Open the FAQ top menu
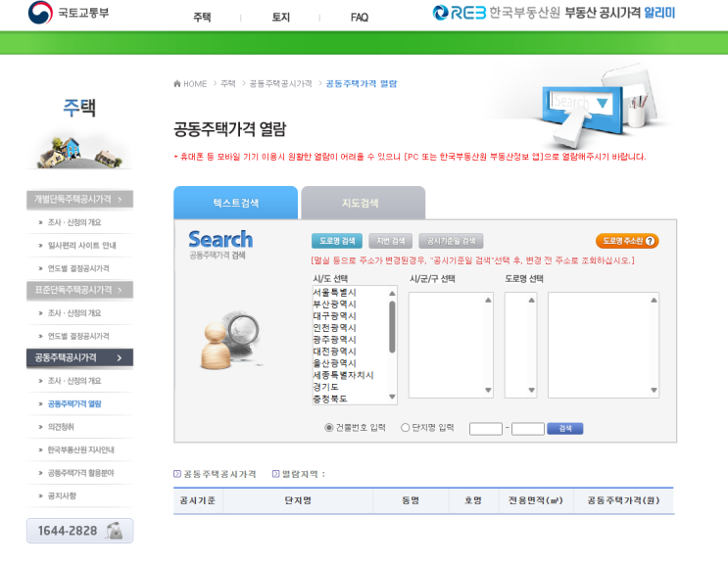The image size is (728, 564). point(360,18)
